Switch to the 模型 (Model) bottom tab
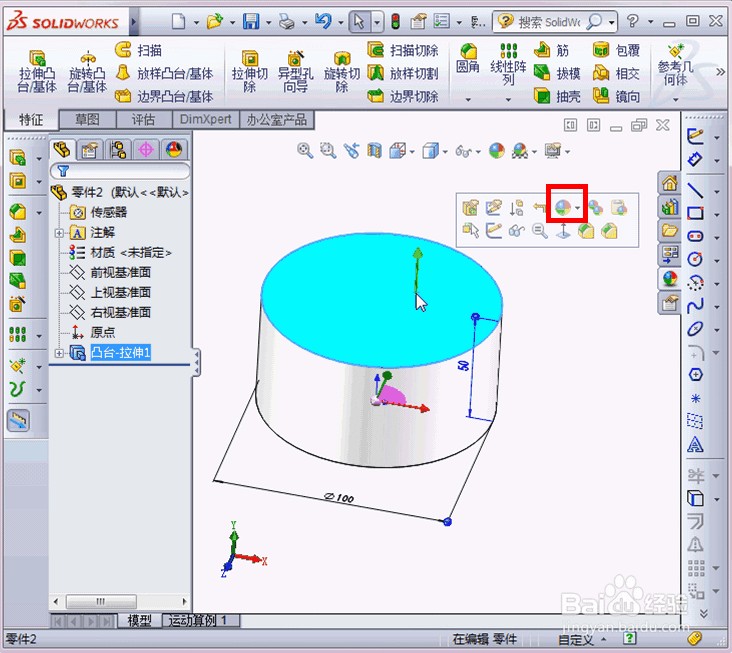Image resolution: width=732 pixels, height=653 pixels. (139, 620)
